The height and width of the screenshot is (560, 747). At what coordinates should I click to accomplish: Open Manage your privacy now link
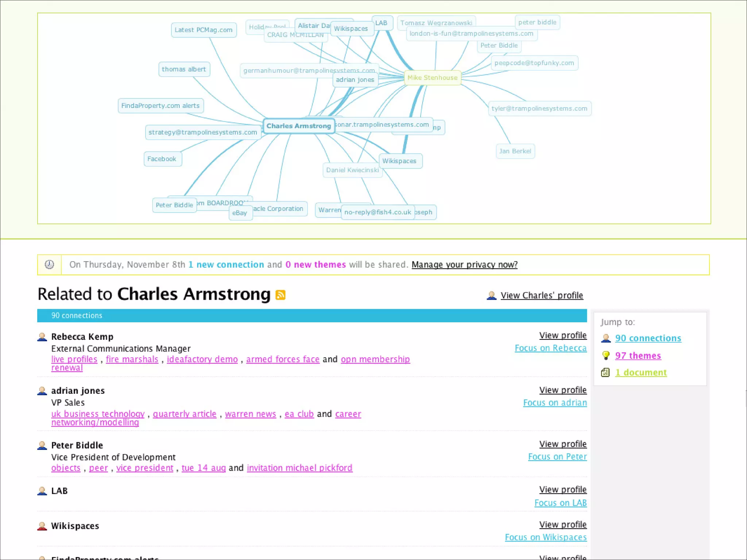[x=464, y=265]
